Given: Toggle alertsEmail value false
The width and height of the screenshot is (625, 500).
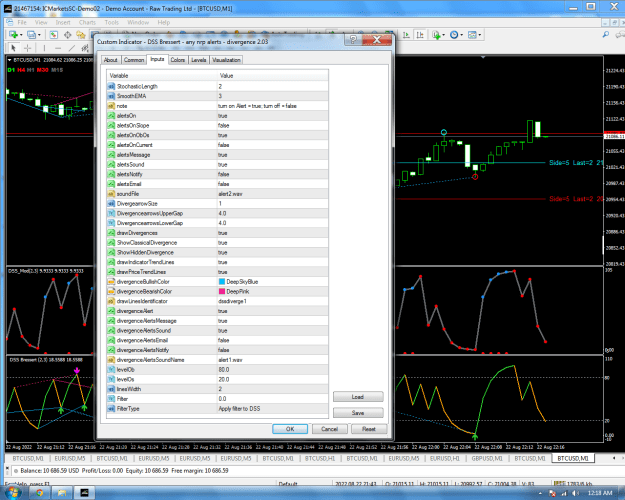Looking at the screenshot, I should (273, 184).
